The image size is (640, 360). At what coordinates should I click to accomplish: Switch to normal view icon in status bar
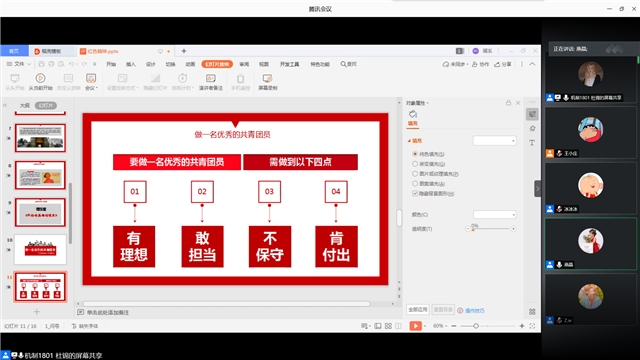click(x=378, y=326)
